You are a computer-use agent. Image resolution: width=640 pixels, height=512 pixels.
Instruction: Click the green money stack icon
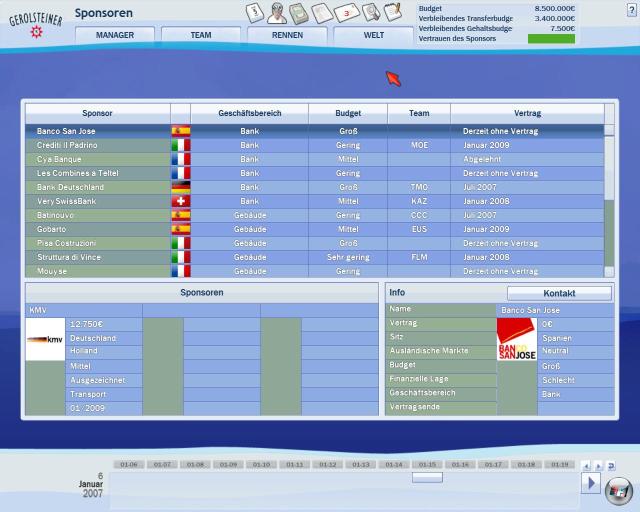tap(298, 13)
